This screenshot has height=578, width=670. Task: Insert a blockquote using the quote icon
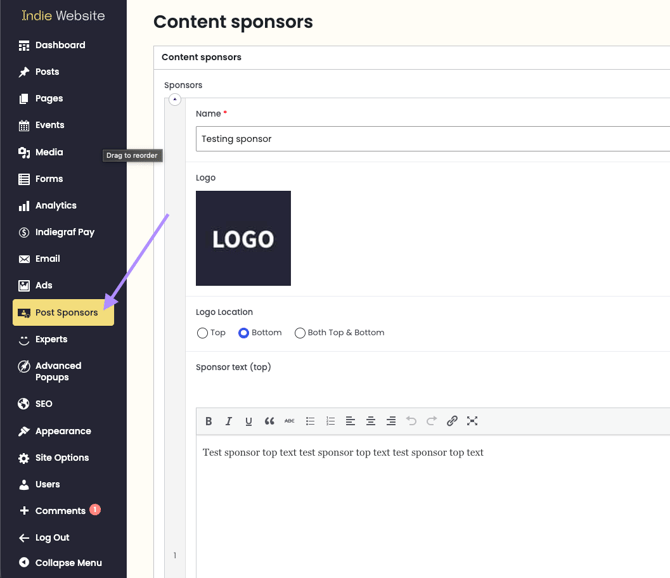[x=269, y=421]
